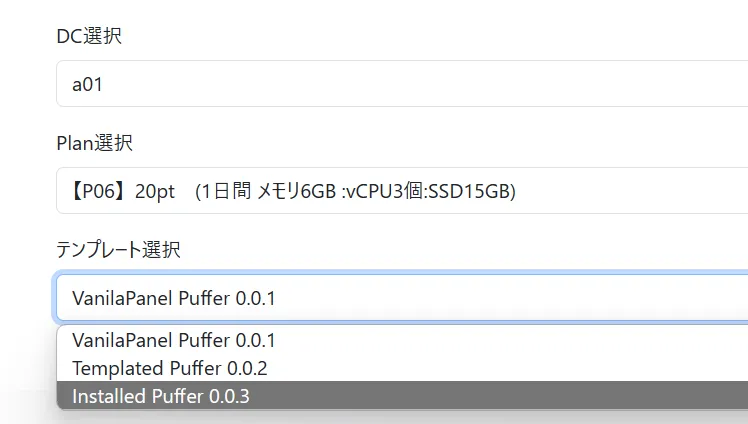The image size is (748, 424).
Task: Click the テンプレート選択 label
Action: (118, 249)
